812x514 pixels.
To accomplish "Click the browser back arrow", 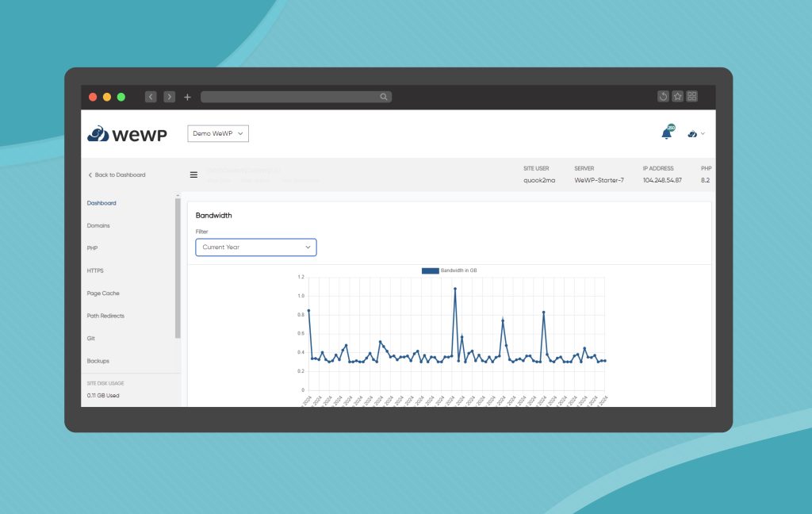I will click(151, 96).
